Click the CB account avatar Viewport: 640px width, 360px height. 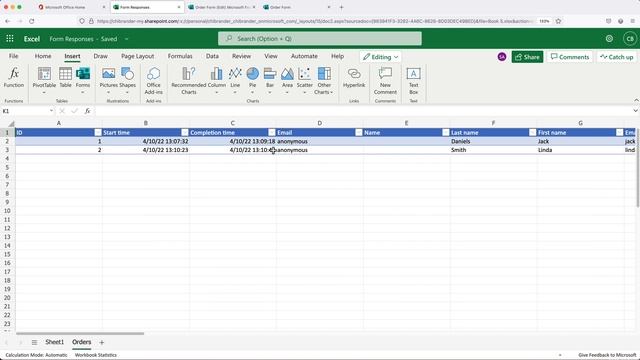pos(630,38)
